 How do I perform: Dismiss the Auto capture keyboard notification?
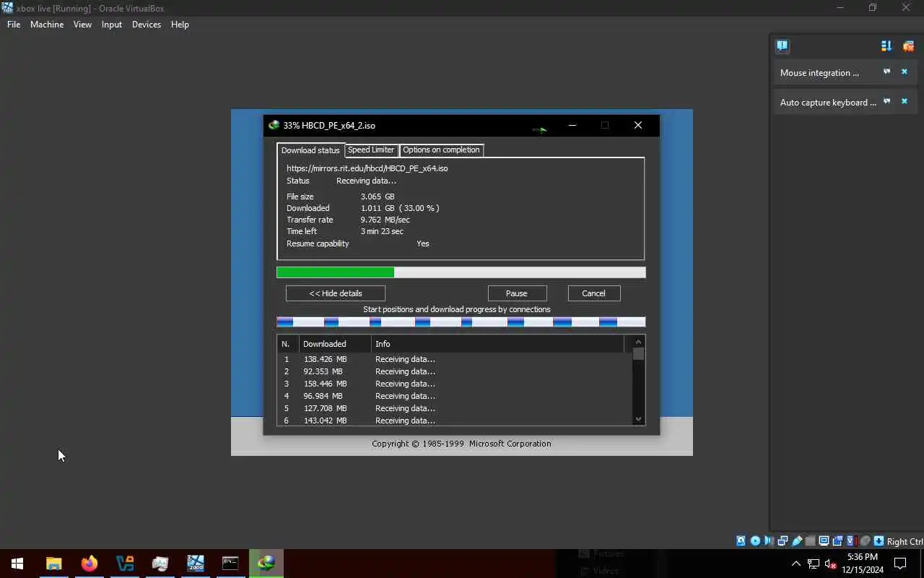(x=904, y=101)
